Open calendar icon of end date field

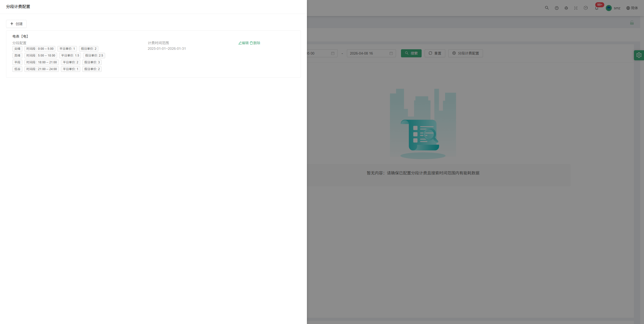pyautogui.click(x=391, y=53)
